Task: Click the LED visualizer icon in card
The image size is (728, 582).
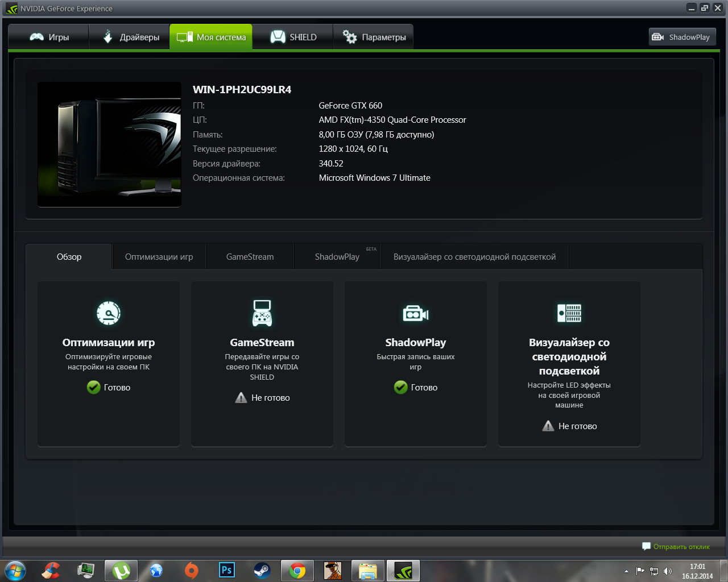Action: (569, 313)
